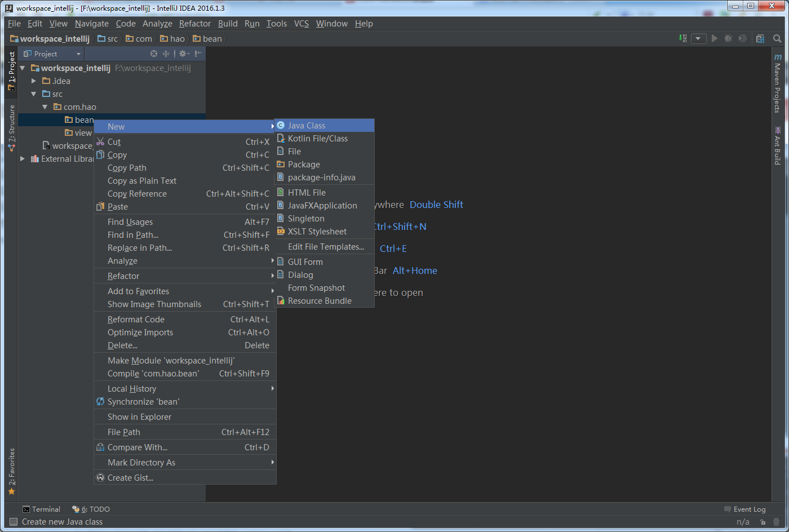This screenshot has width=789, height=532.
Task: Open Maven Projects side panel
Action: click(x=777, y=83)
